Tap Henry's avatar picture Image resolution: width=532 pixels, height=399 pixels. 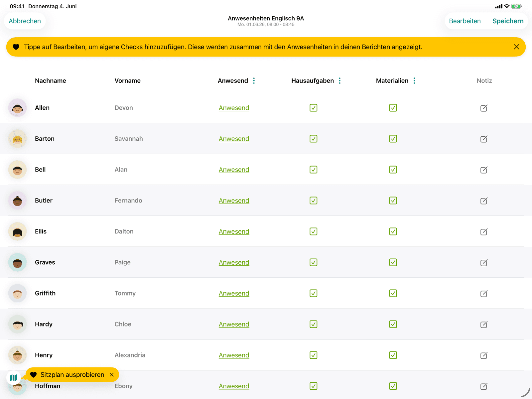(x=17, y=355)
